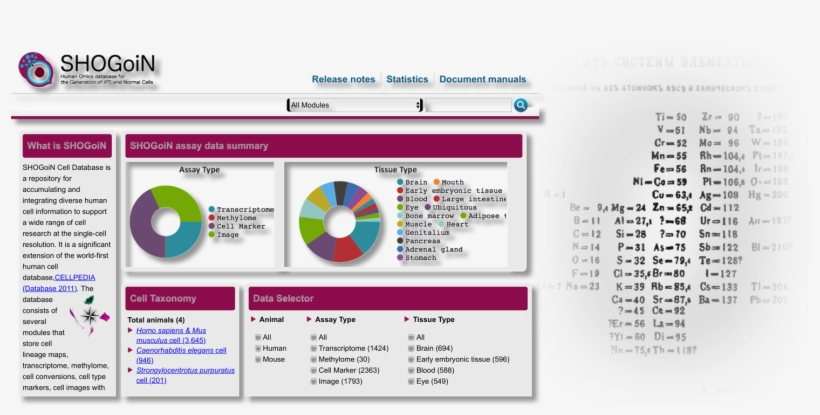Viewport: 820px width, 415px height.
Task: Click the blue search magnifier button
Action: pos(520,105)
